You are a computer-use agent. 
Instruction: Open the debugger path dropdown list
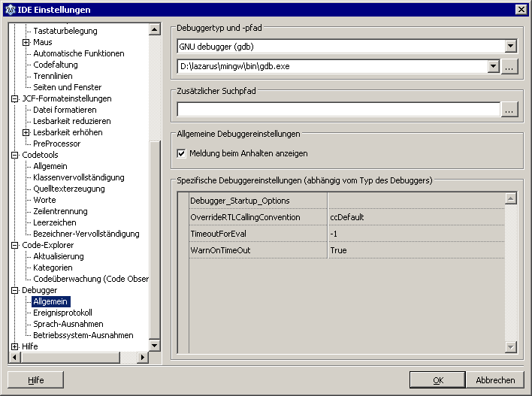[x=494, y=67]
